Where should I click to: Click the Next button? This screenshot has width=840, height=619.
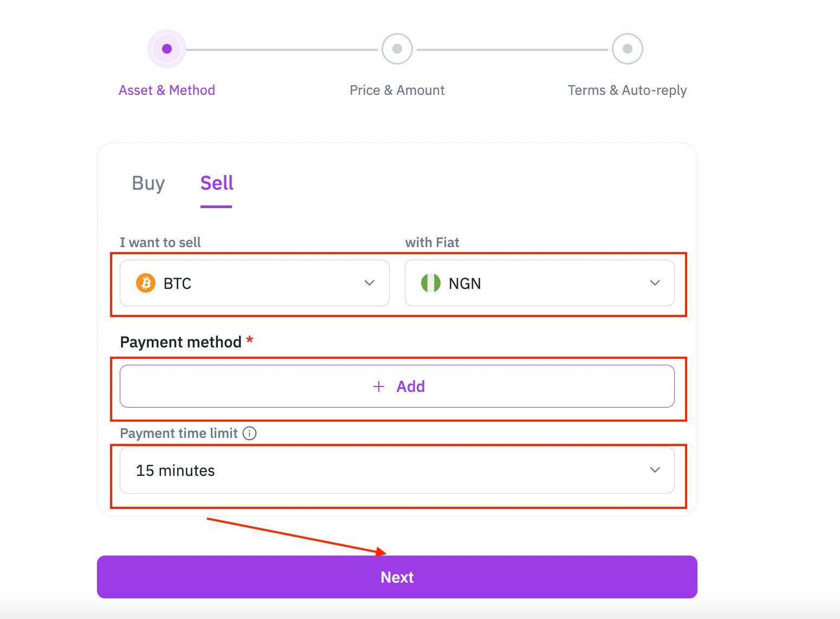pyautogui.click(x=397, y=577)
